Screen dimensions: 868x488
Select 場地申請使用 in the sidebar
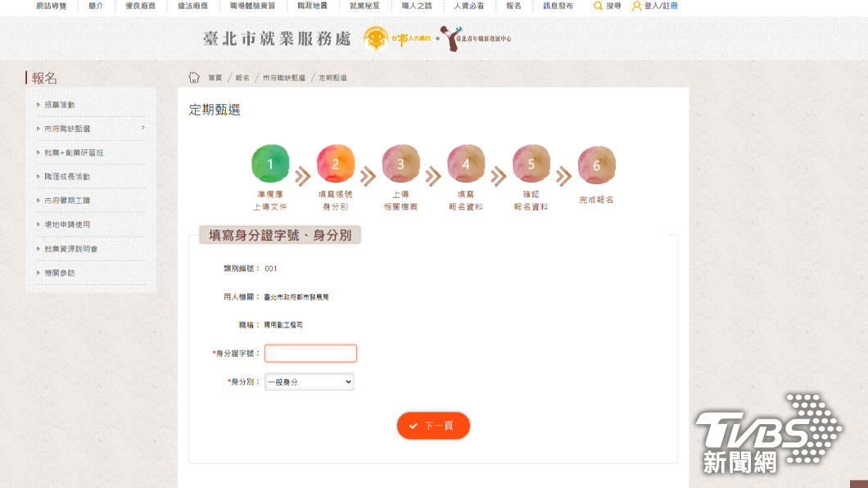tap(67, 224)
